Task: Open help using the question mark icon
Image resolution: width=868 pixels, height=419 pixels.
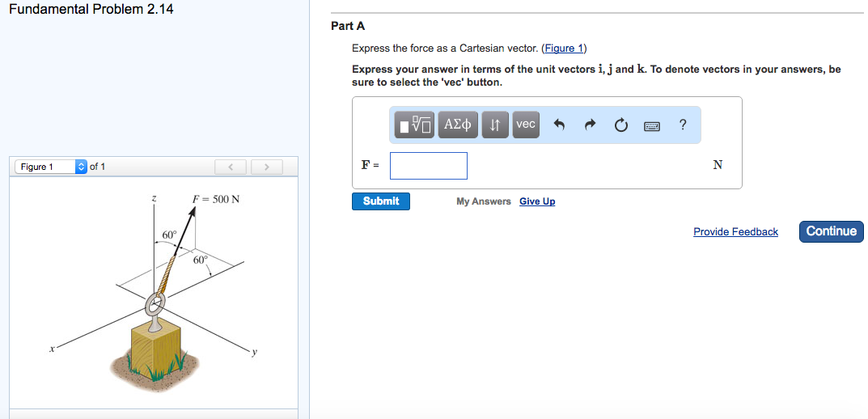Action: pos(683,125)
